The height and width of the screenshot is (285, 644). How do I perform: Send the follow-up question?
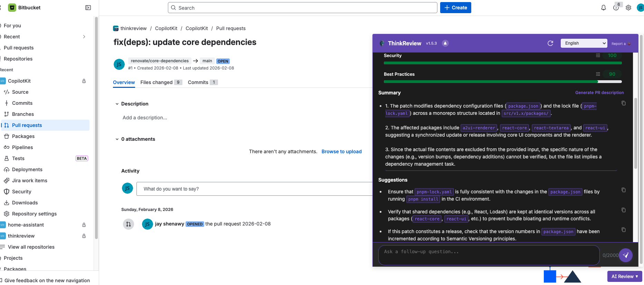point(626,255)
